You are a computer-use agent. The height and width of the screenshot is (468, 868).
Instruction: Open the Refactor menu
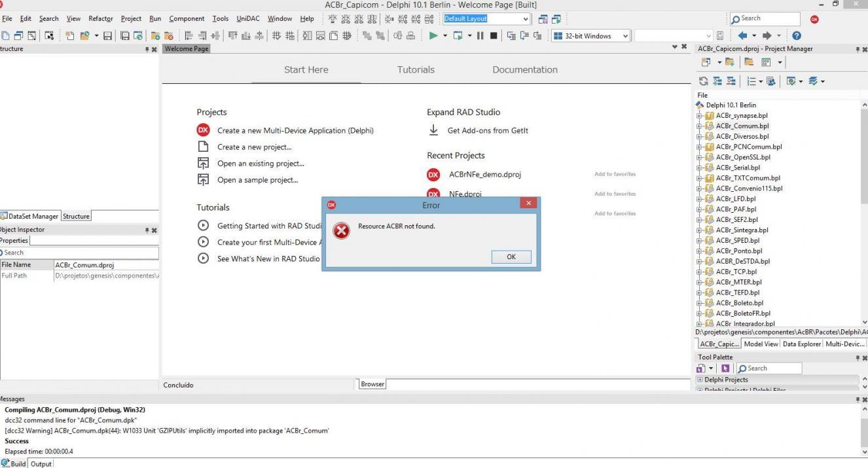[x=101, y=19]
